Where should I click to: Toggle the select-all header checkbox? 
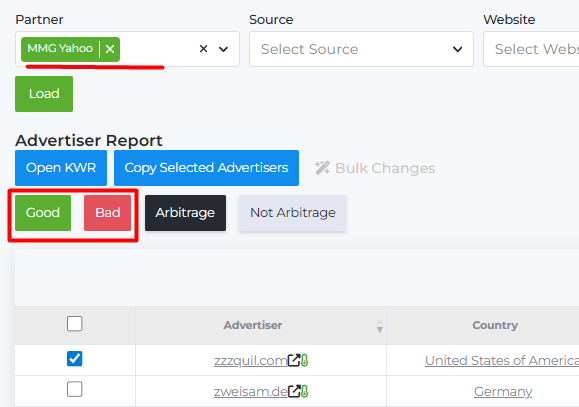point(75,324)
